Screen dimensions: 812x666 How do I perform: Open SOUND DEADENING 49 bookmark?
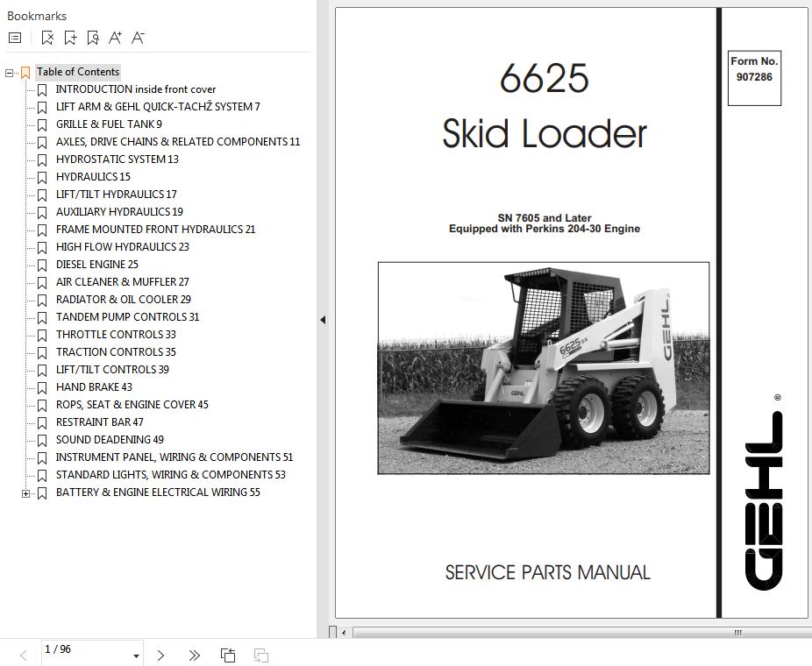(x=110, y=440)
